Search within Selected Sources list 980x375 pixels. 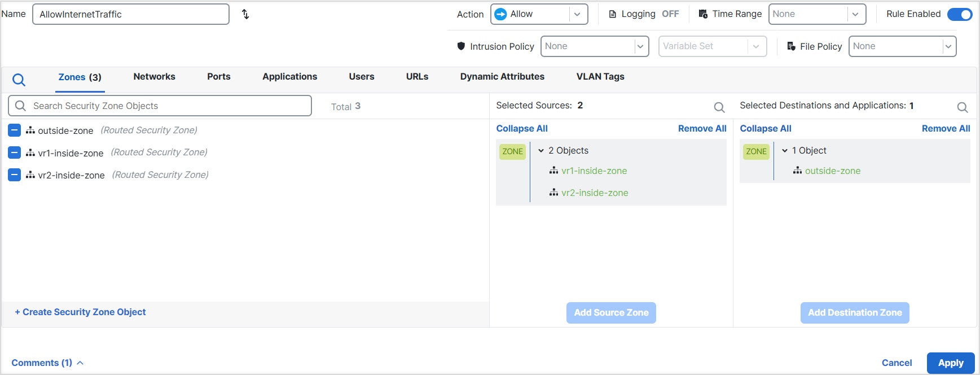[x=719, y=107]
